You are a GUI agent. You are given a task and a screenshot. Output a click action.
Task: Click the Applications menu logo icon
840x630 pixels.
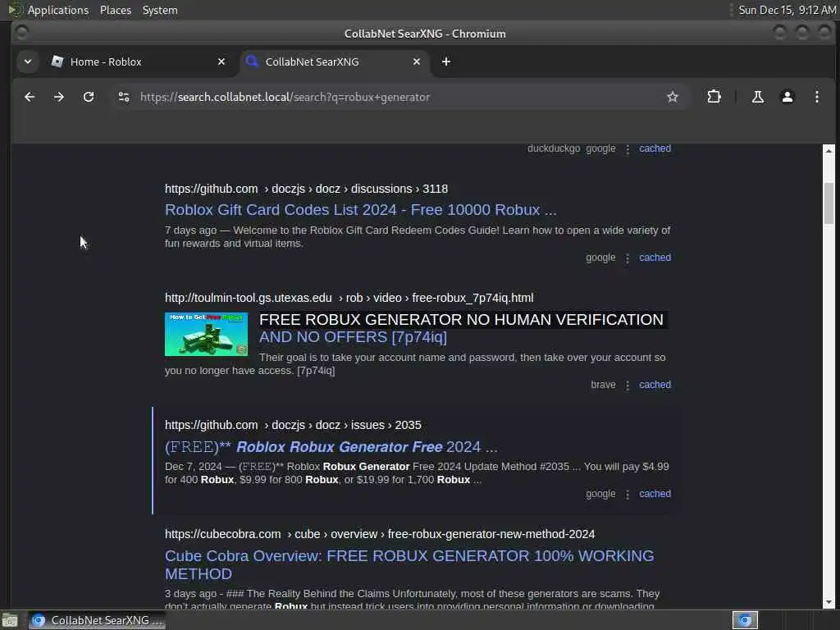point(15,10)
